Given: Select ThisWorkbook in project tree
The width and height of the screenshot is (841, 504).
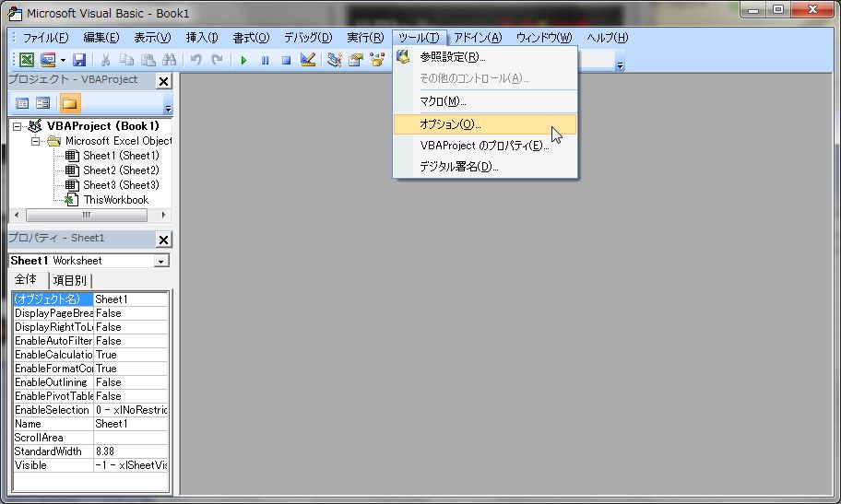Looking at the screenshot, I should [x=116, y=200].
